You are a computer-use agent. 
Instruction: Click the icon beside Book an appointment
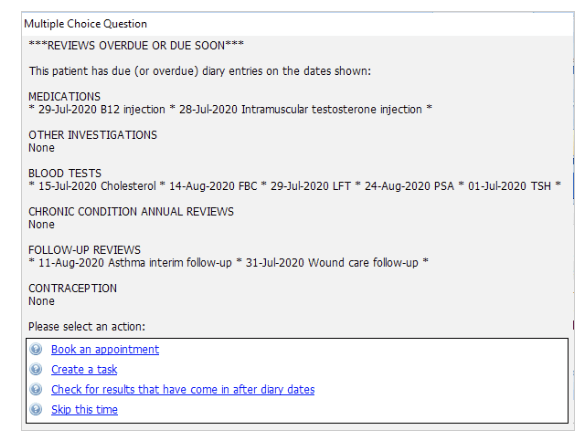click(x=36, y=349)
